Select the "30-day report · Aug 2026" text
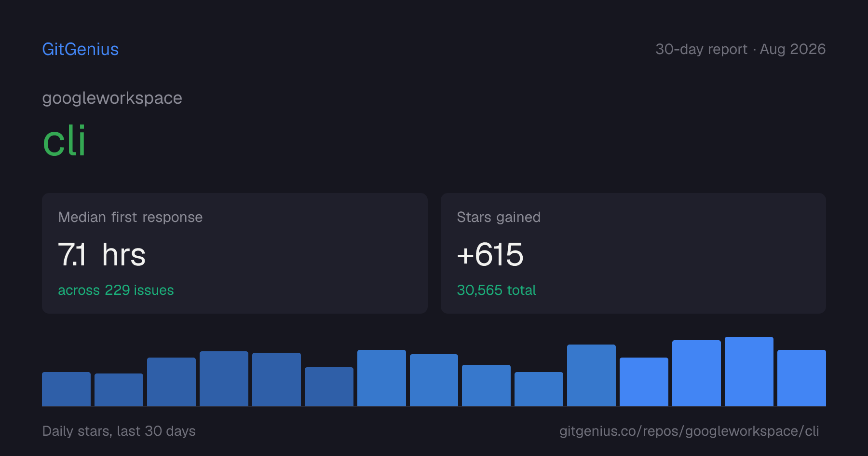868x456 pixels. tap(740, 49)
